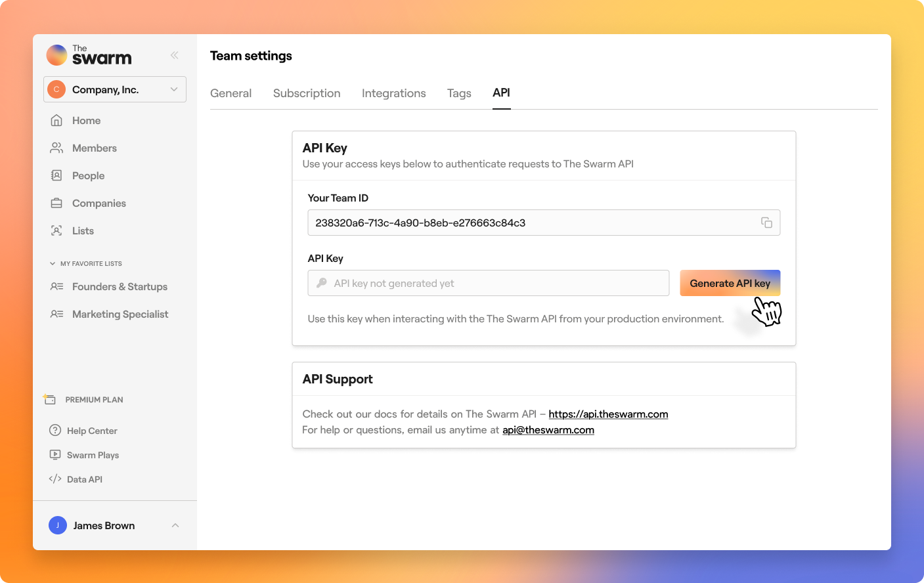This screenshot has width=924, height=583.
Task: Click the key icon in API key field
Action: 322,283
